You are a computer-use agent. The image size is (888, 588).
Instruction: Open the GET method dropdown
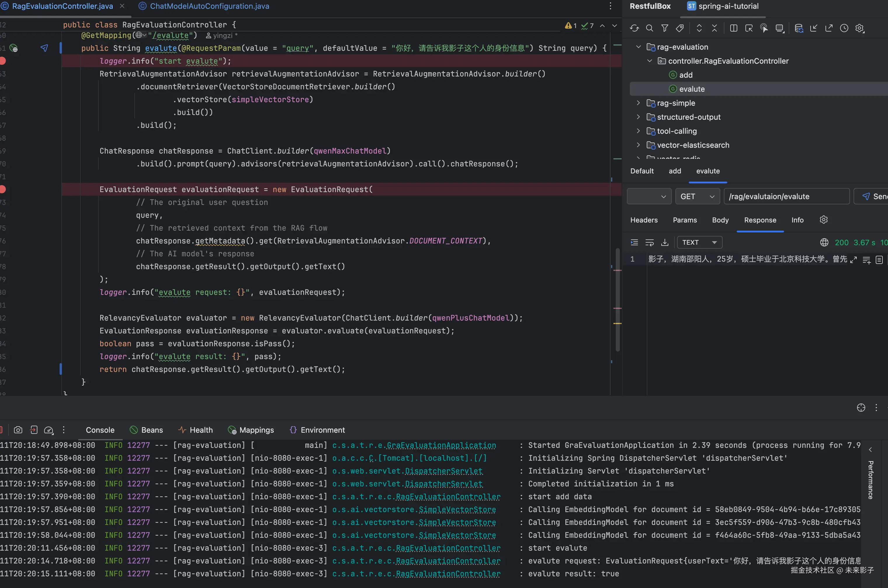[x=697, y=196]
